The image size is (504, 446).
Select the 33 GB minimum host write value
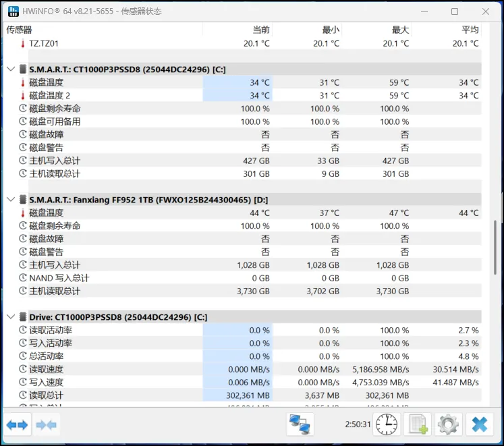point(328,161)
